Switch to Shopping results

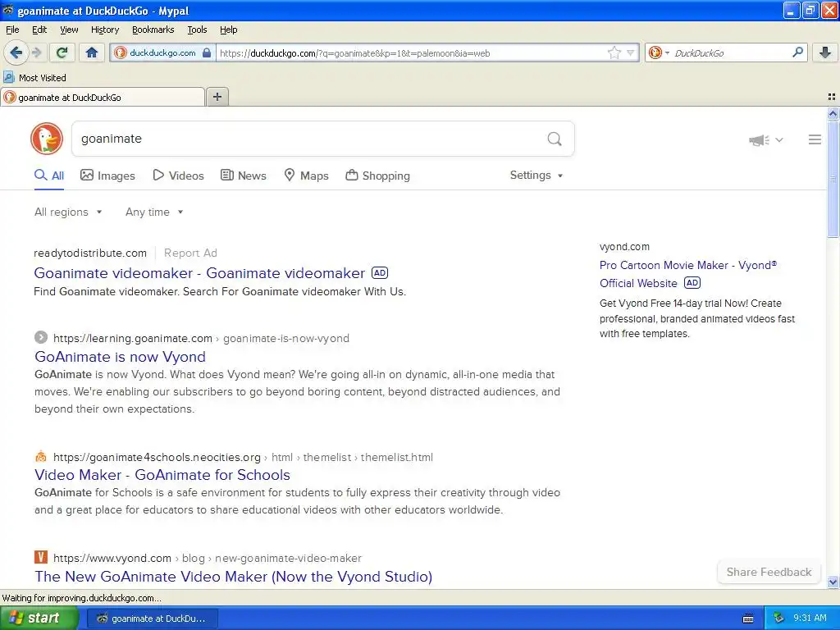point(377,176)
